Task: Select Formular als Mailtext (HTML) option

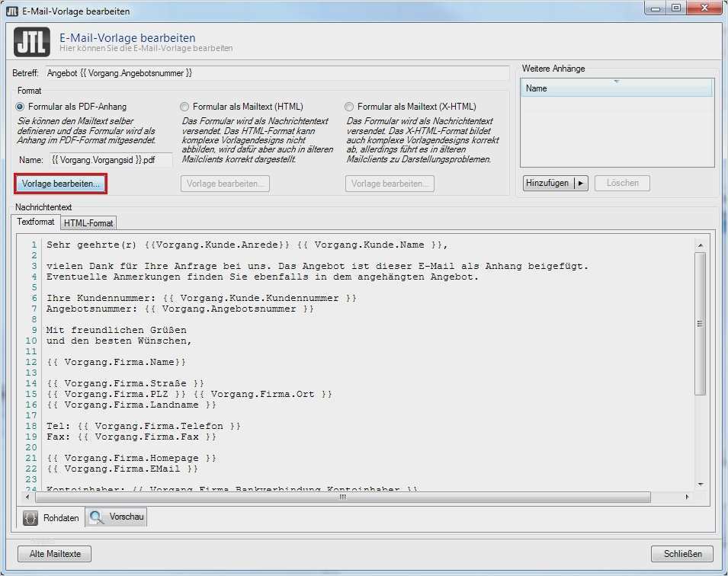Action: pyautogui.click(x=184, y=107)
